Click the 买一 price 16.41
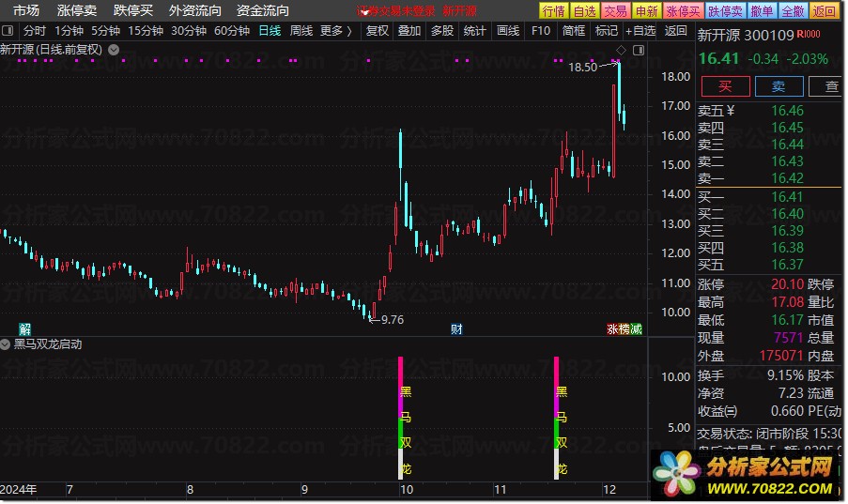848x504 pixels. [787, 197]
